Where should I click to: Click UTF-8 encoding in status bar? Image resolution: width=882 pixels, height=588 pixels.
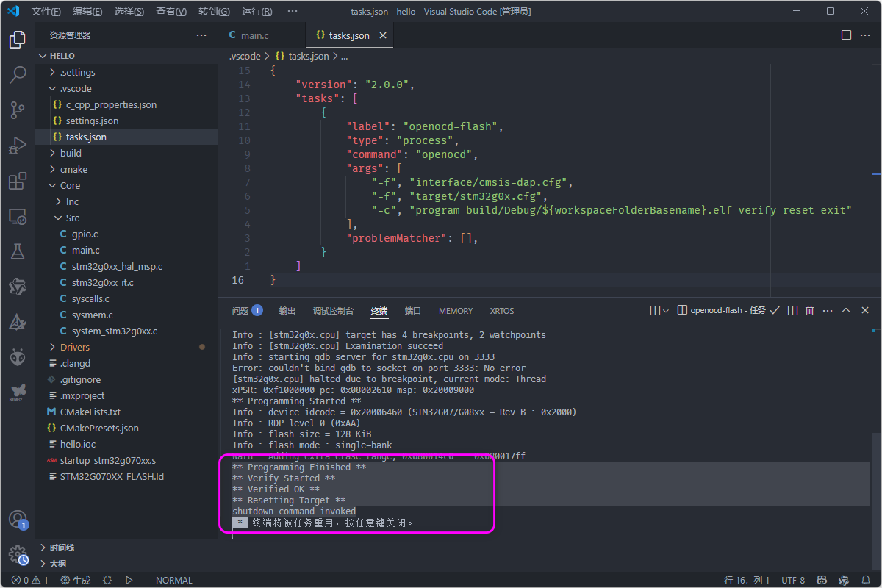(x=793, y=581)
